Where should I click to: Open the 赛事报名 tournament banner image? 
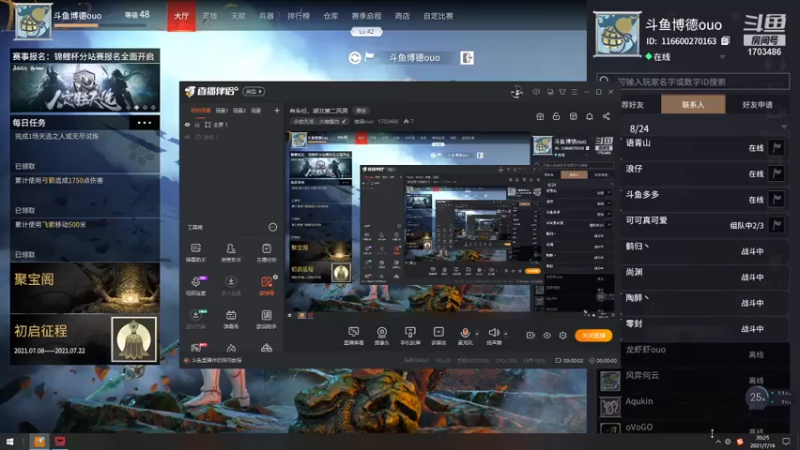click(x=85, y=88)
